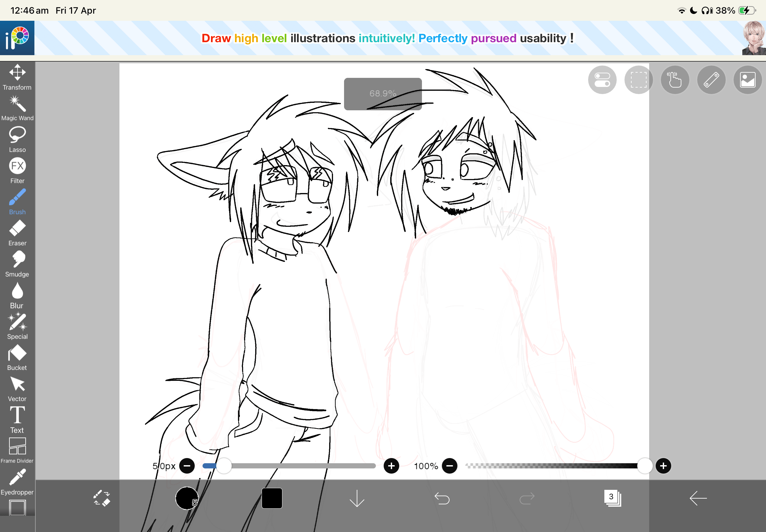
Task: Select the Eyedropper tool
Action: coord(17,482)
